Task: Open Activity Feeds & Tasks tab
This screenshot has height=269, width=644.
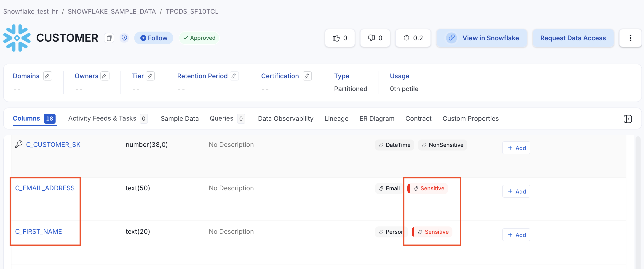Action: [x=108, y=119]
